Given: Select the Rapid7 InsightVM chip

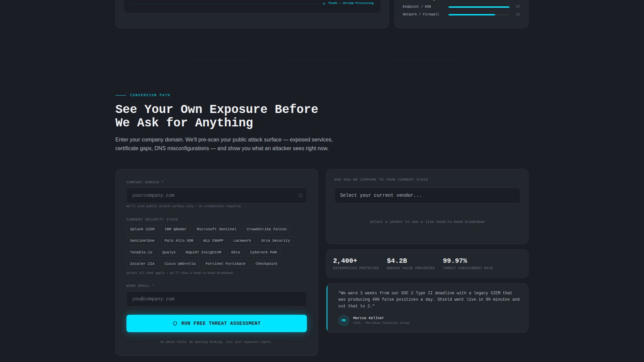Looking at the screenshot, I should [x=203, y=252].
